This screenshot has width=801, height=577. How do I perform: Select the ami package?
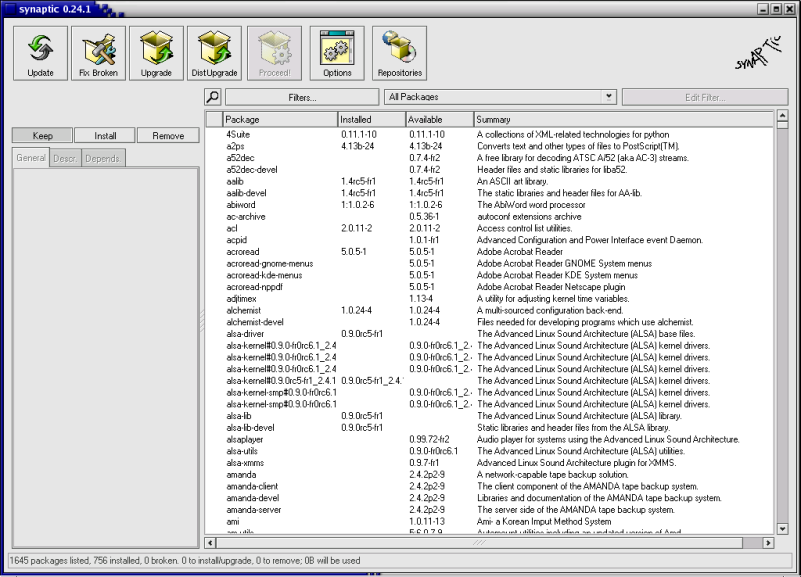489,522
